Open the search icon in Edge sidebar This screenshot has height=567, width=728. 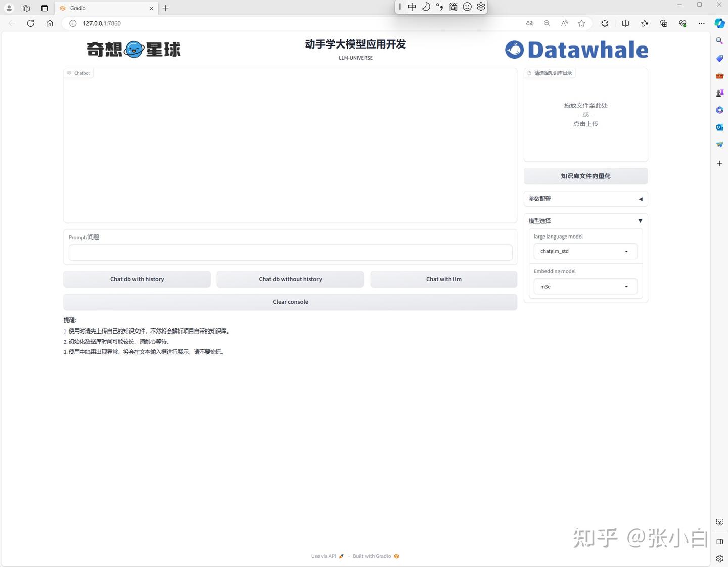pyautogui.click(x=719, y=40)
